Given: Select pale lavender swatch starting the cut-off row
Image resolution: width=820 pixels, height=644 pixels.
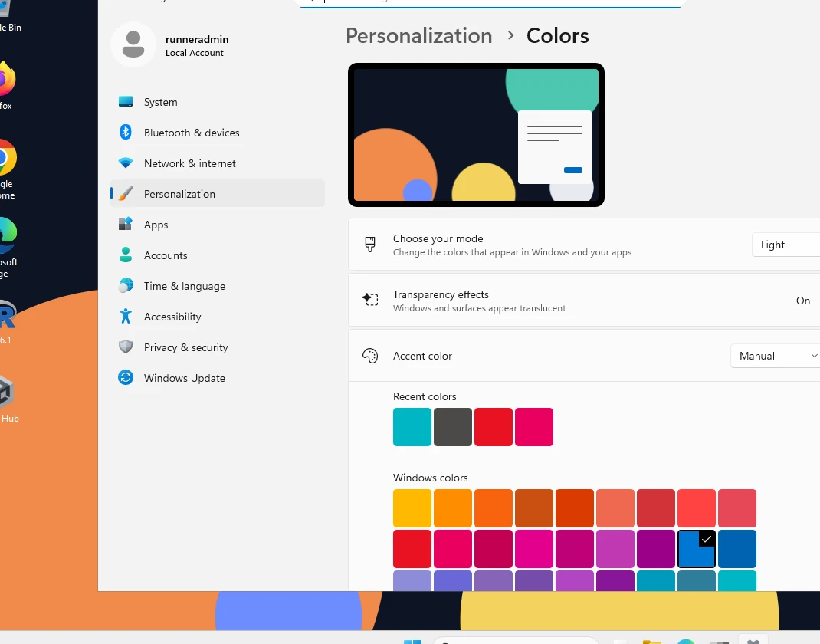Looking at the screenshot, I should pyautogui.click(x=412, y=580).
